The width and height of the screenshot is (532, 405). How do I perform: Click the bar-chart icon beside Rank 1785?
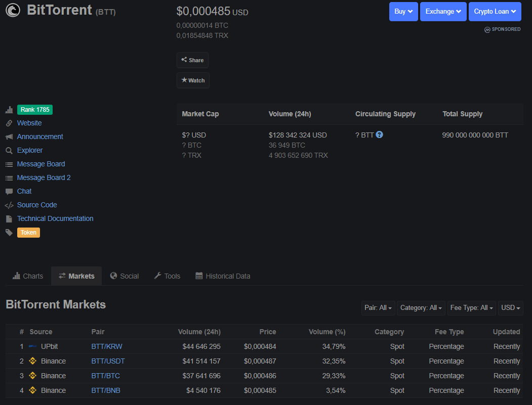click(9, 109)
